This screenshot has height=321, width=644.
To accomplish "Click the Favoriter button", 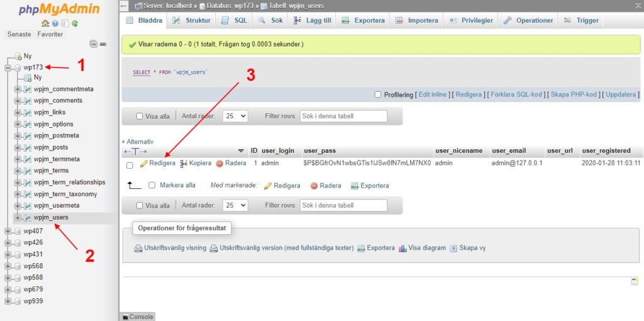I will pyautogui.click(x=50, y=35).
